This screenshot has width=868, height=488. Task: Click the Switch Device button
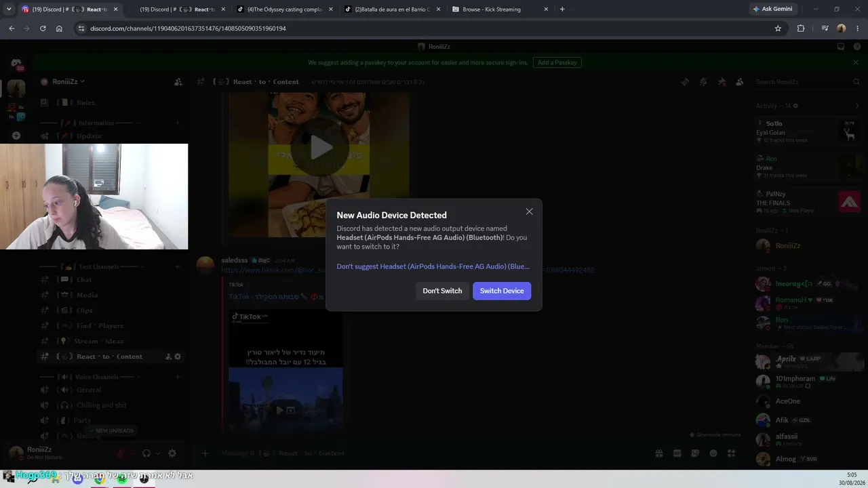pyautogui.click(x=502, y=291)
